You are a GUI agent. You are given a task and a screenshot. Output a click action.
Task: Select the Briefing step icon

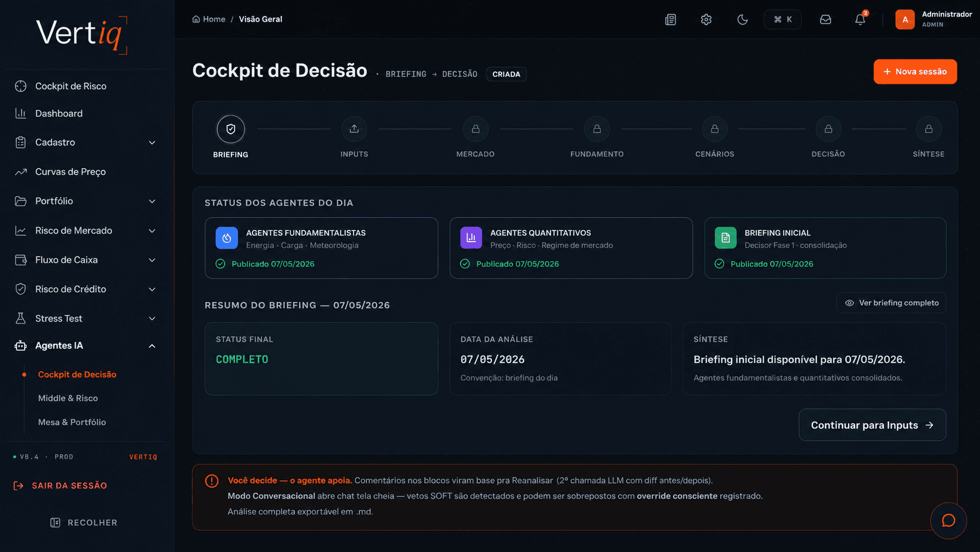click(231, 129)
